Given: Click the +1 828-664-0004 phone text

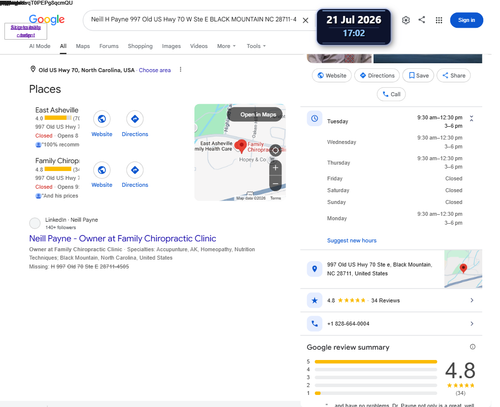Looking at the screenshot, I should click(348, 323).
